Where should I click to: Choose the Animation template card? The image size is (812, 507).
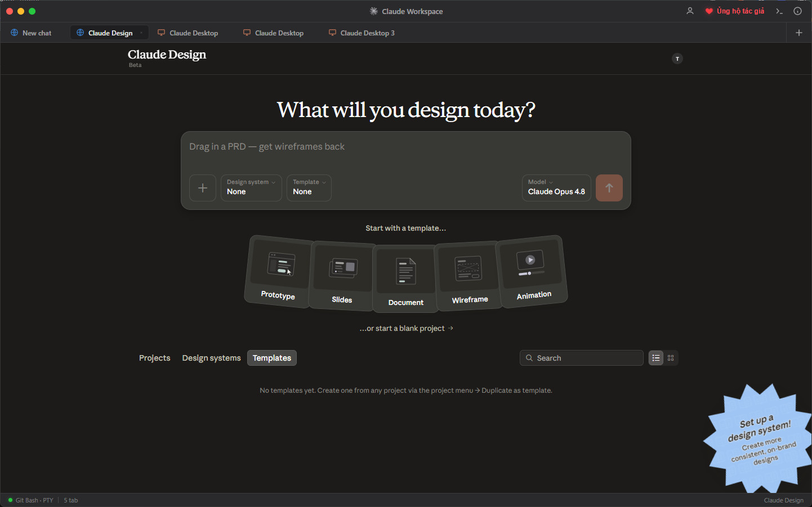tap(533, 272)
